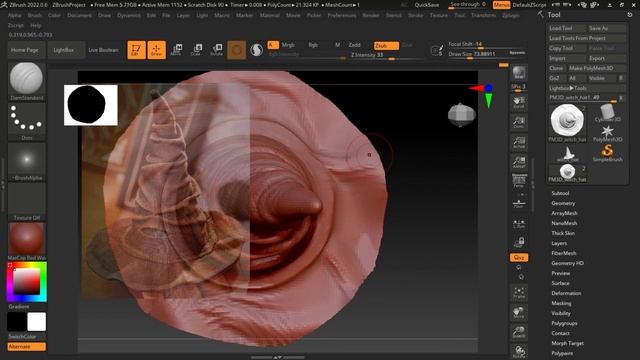The image size is (640, 360).
Task: Expand the Polypaint section
Action: click(562, 353)
